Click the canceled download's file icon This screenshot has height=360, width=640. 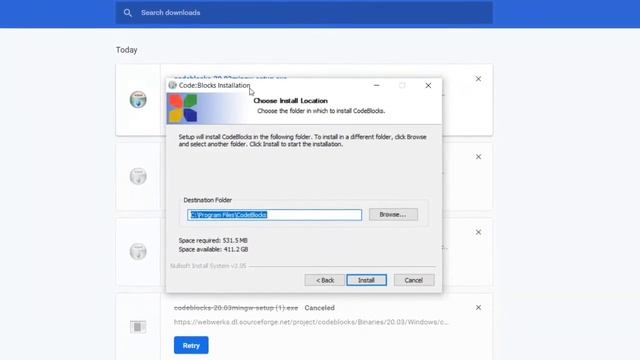[138, 327]
